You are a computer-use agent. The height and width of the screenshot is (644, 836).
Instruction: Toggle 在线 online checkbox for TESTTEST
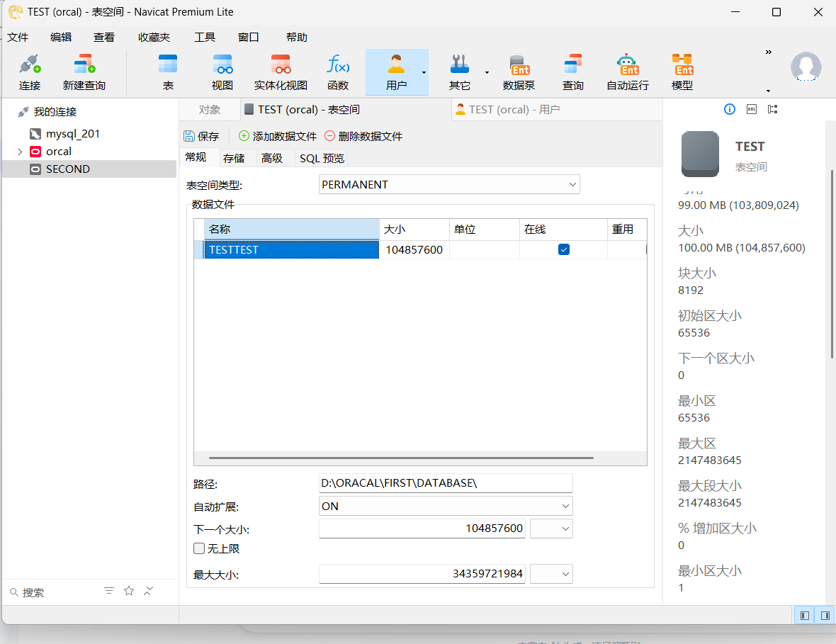pyautogui.click(x=563, y=249)
